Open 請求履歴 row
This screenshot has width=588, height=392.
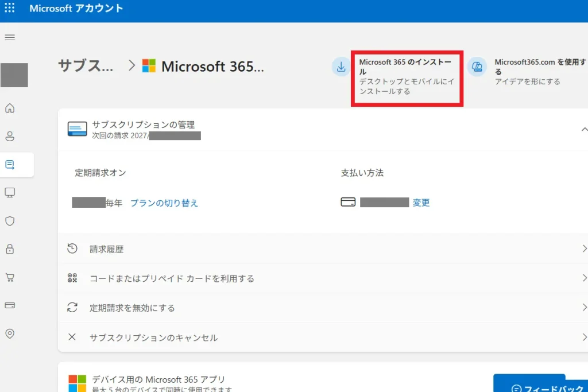pyautogui.click(x=323, y=249)
